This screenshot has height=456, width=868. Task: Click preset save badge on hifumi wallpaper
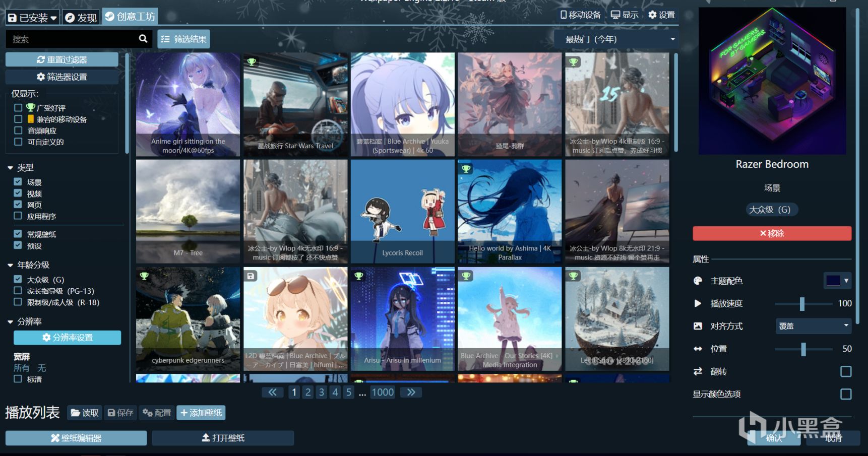(x=251, y=276)
